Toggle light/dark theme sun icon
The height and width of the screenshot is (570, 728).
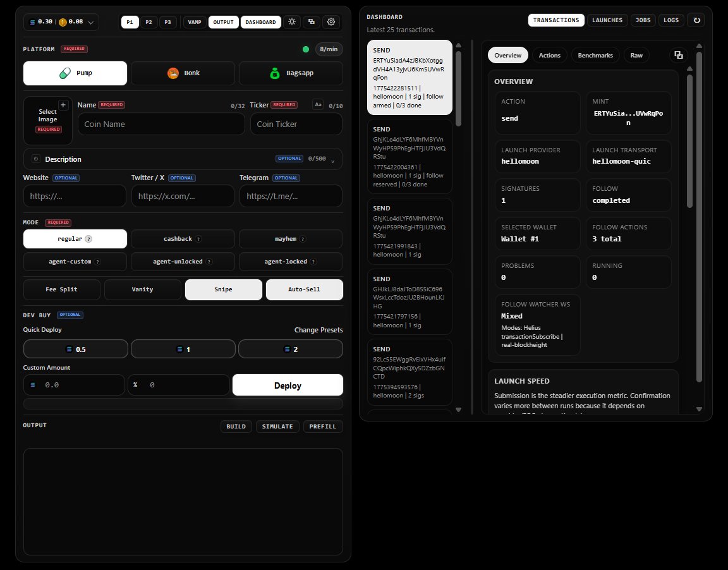pyautogui.click(x=291, y=22)
